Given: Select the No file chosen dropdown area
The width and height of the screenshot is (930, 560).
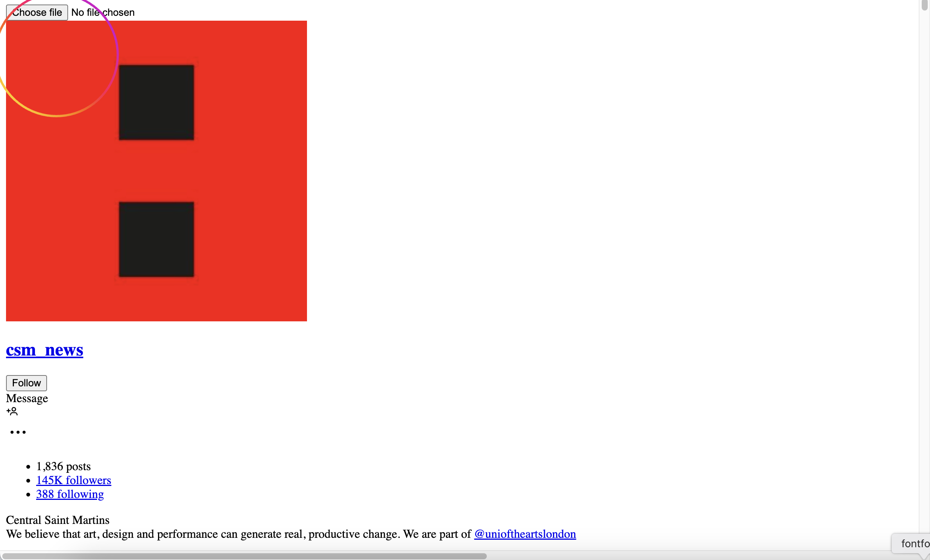Looking at the screenshot, I should click(x=102, y=13).
